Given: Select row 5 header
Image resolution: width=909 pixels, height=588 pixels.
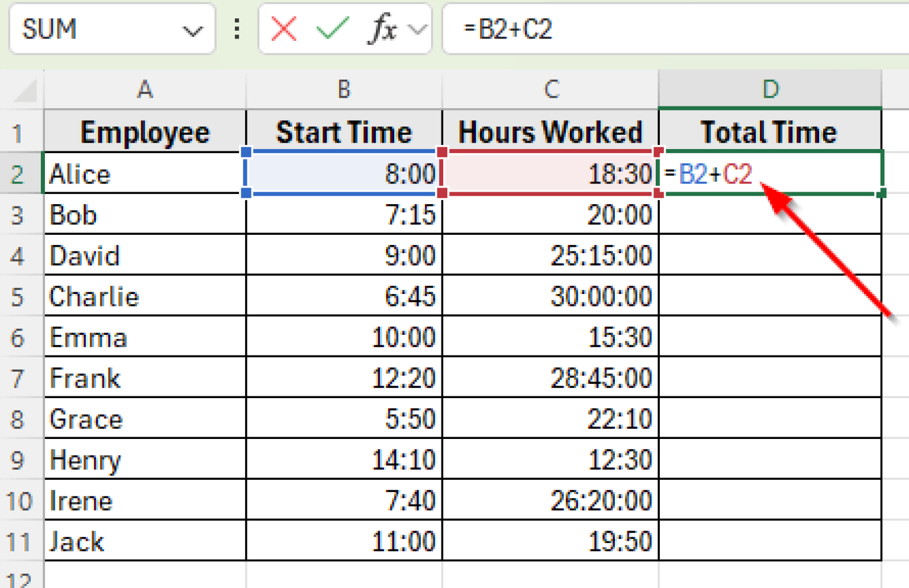Looking at the screenshot, I should coord(21,296).
